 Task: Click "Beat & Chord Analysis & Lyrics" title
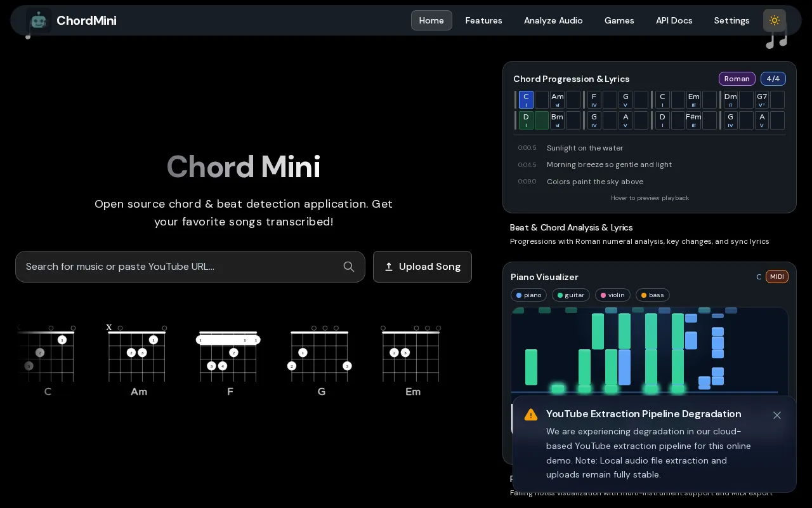572,227
